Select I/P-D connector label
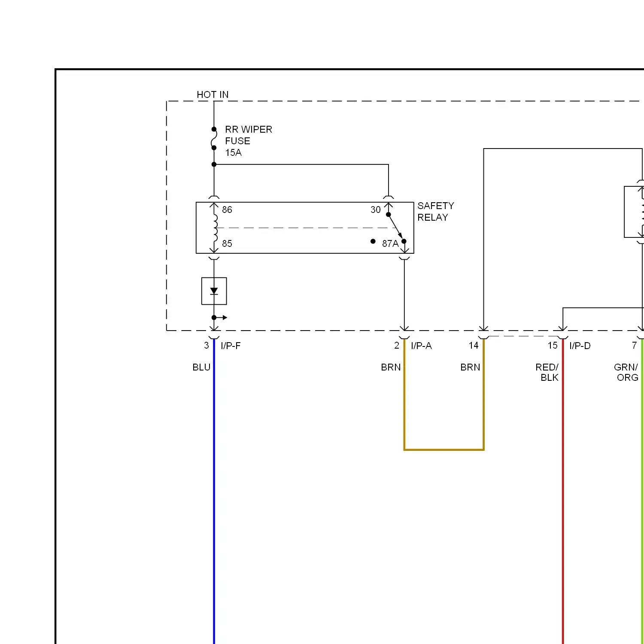Screen dimensions: 644x644 (580, 346)
